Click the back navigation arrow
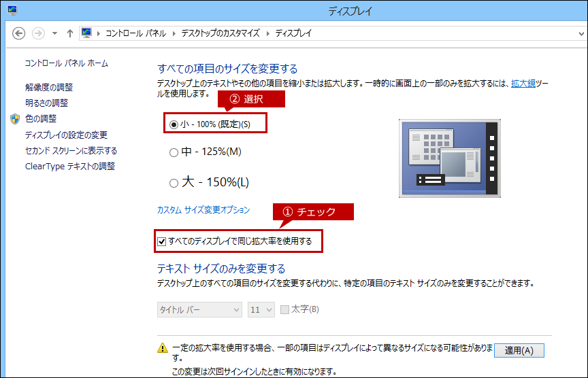Screen dimensions: 588x378 pyautogui.click(x=19, y=33)
